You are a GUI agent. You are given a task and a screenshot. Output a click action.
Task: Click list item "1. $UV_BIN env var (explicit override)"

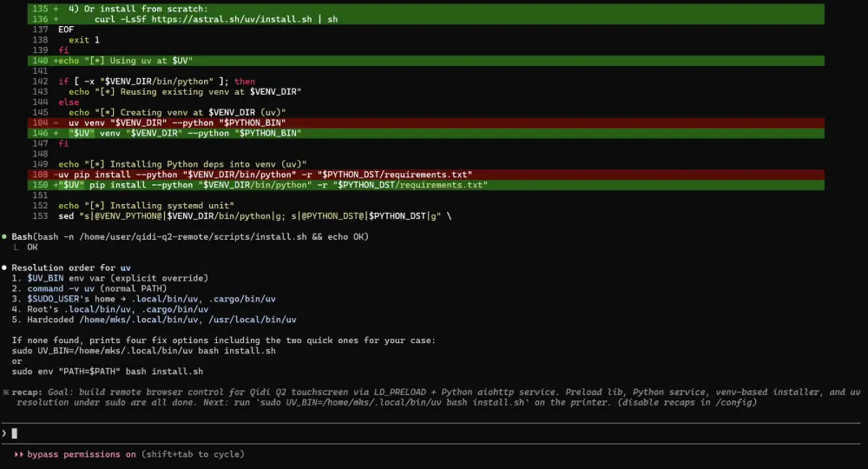(x=109, y=278)
